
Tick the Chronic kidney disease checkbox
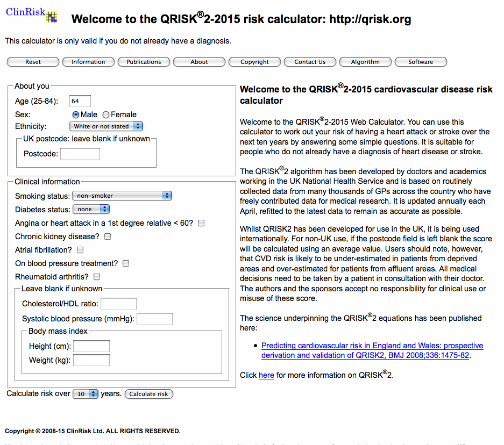click(108, 236)
